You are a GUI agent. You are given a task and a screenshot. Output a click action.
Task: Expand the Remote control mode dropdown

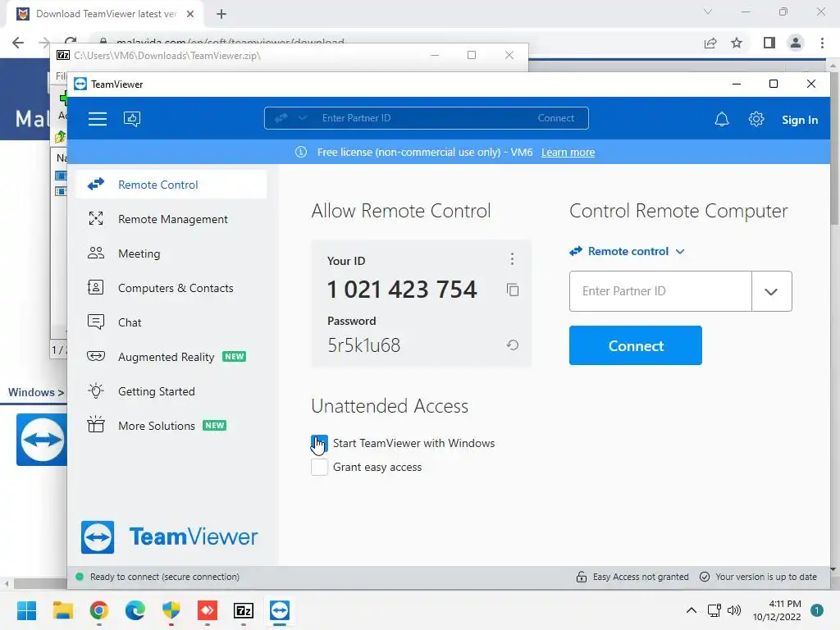point(628,251)
